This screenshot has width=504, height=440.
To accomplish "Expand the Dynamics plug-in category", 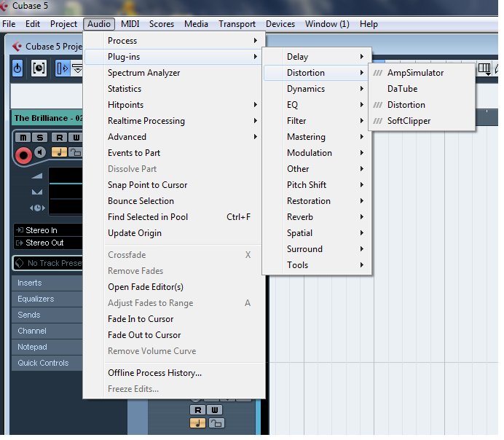I will coord(317,89).
